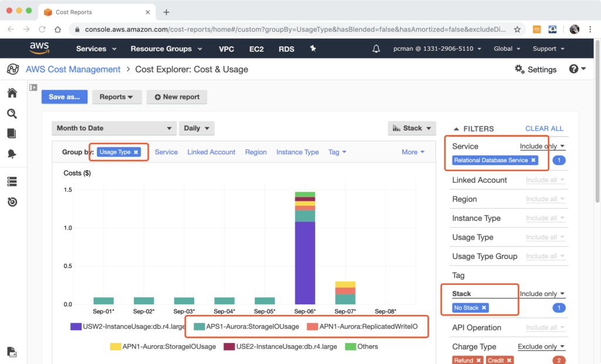Image resolution: width=601 pixels, height=364 pixels.
Task: Remove the No Stack filter chip
Action: click(x=484, y=308)
